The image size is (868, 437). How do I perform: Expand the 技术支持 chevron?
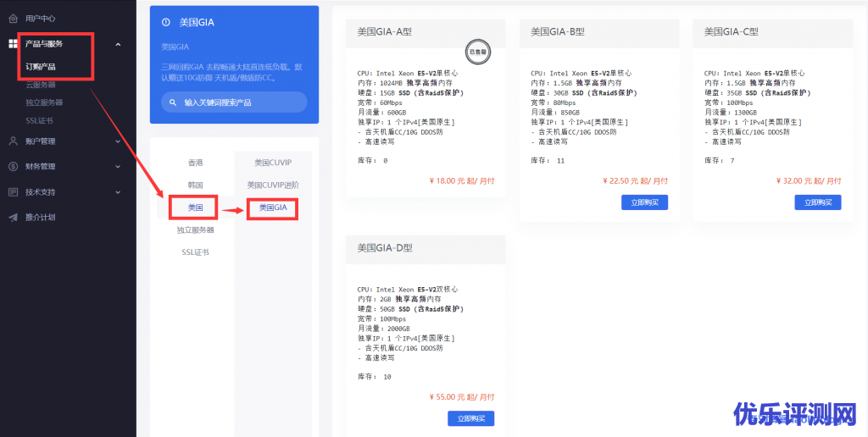pyautogui.click(x=118, y=192)
